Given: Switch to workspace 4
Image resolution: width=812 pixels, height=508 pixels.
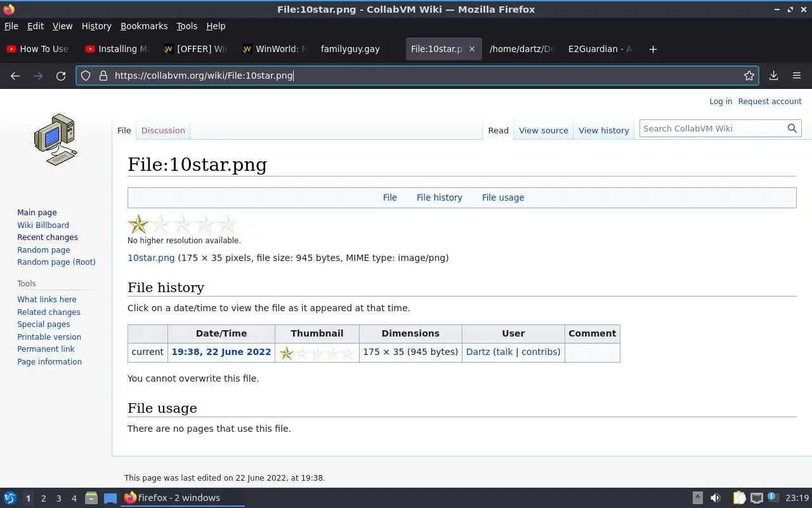Looking at the screenshot, I should [x=74, y=498].
